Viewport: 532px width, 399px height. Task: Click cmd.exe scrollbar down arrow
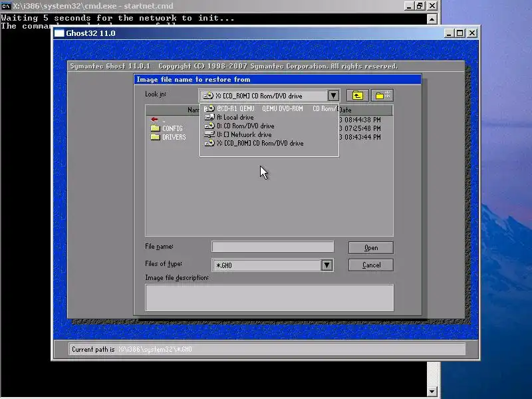click(432, 391)
